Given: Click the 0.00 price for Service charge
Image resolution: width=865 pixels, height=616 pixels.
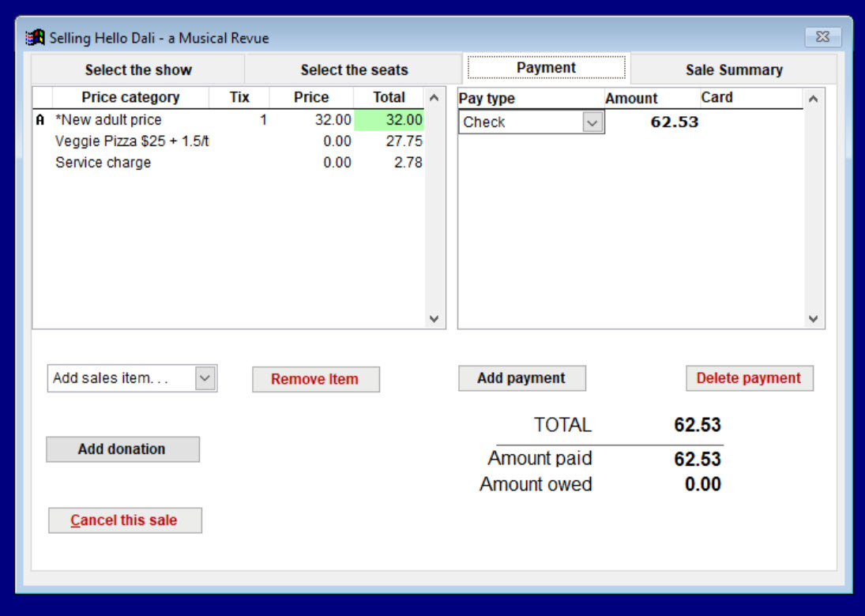Looking at the screenshot, I should coord(337,163).
